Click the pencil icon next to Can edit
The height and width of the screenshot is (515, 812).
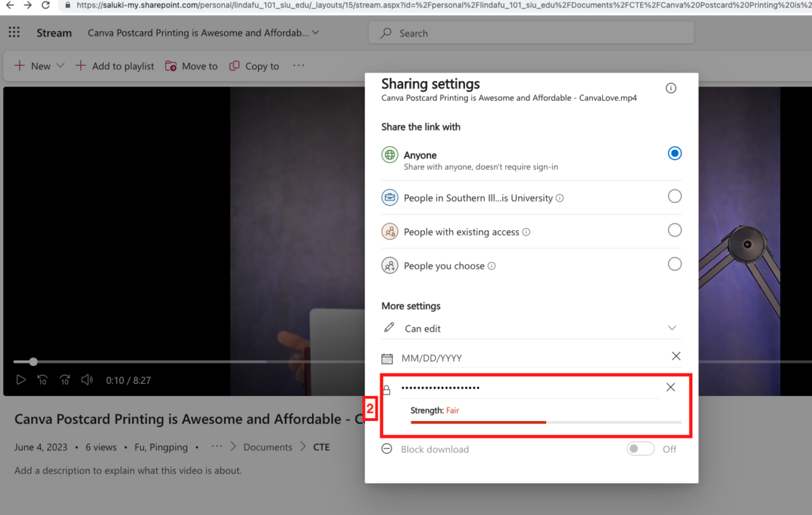(x=389, y=328)
